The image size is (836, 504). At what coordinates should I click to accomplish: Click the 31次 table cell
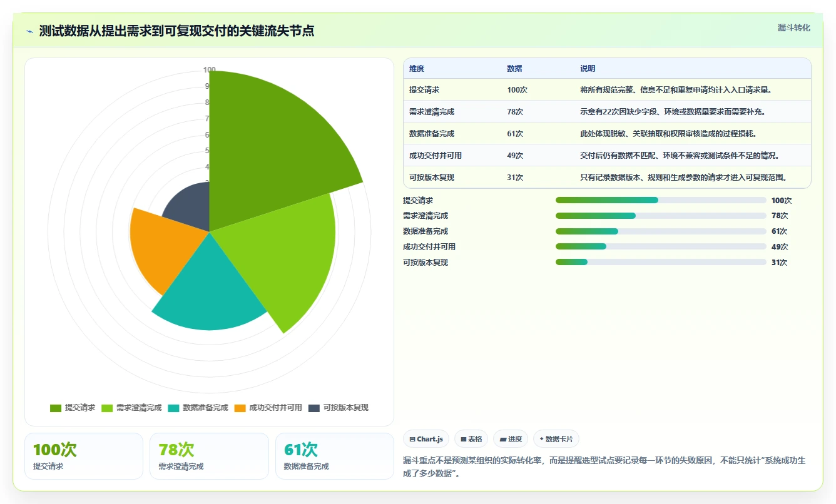click(x=516, y=178)
